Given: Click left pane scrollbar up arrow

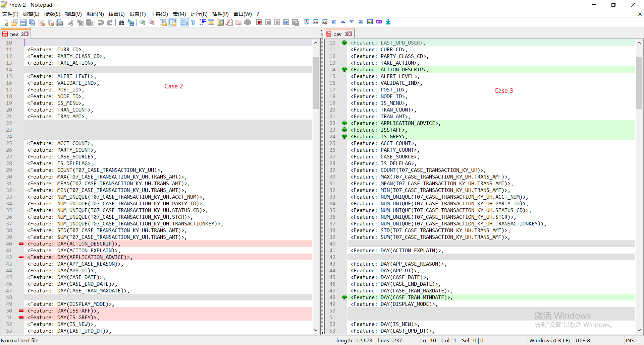Looking at the screenshot, I should [316, 43].
